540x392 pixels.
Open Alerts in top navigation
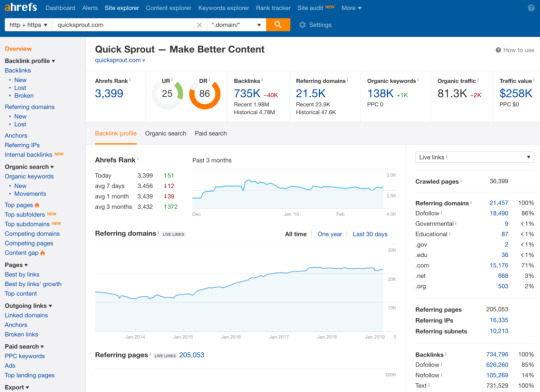point(90,8)
